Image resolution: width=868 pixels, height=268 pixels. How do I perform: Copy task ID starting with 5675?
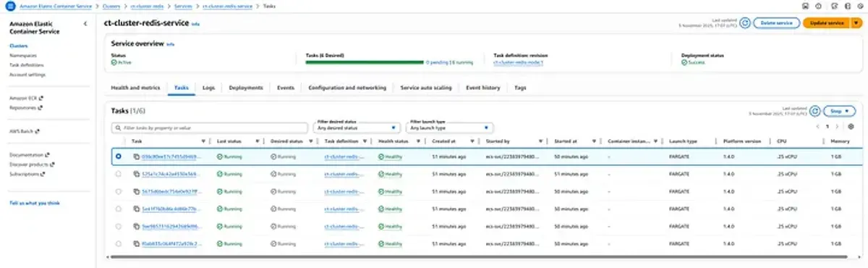tap(136, 191)
